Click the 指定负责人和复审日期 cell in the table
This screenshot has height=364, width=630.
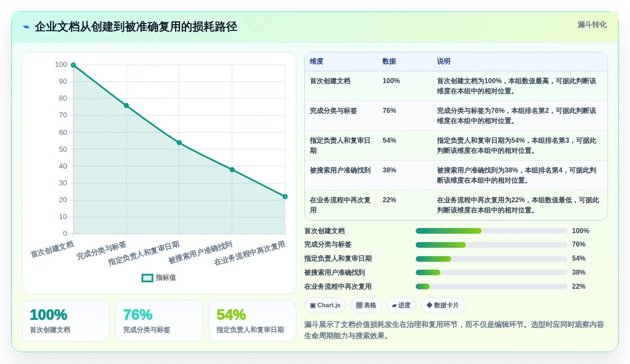point(340,145)
